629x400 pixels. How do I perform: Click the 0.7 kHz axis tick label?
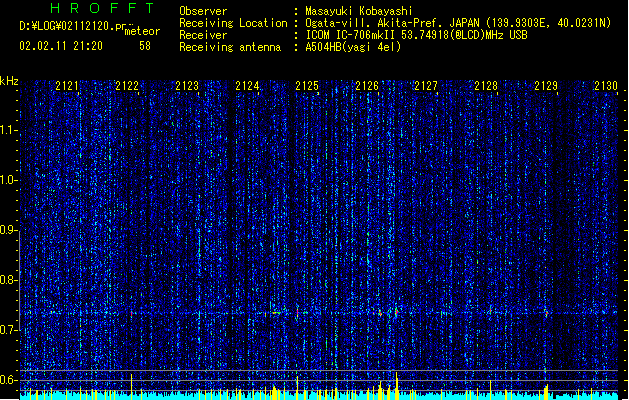(8, 330)
